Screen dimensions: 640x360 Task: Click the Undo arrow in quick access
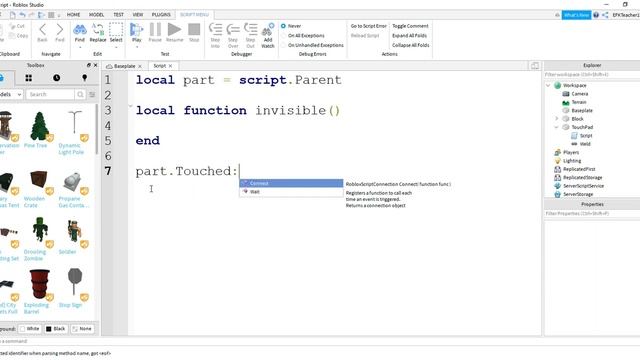coord(22,15)
